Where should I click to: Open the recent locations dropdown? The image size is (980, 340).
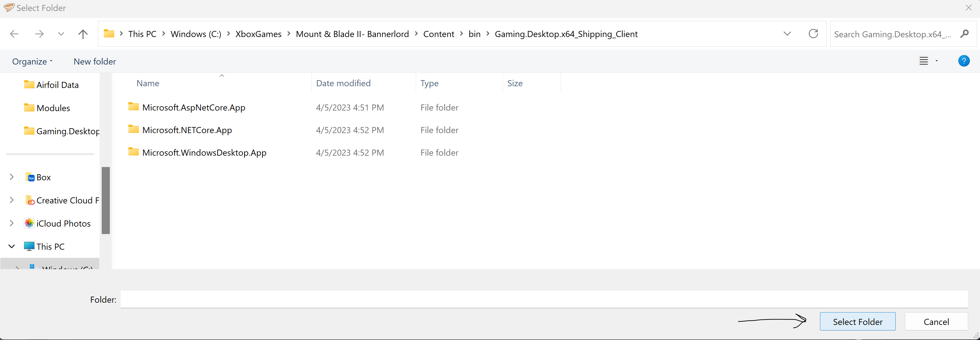point(61,34)
